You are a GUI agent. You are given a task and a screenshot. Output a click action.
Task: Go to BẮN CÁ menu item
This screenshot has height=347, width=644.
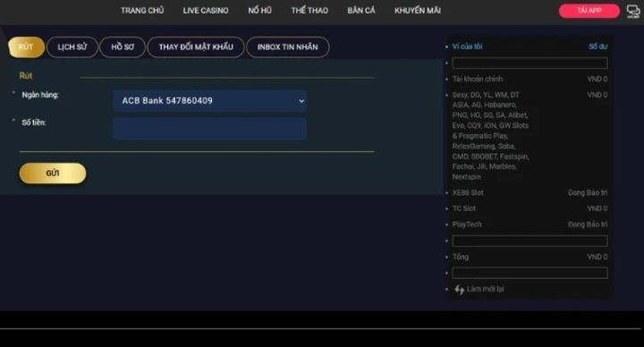[x=361, y=11]
